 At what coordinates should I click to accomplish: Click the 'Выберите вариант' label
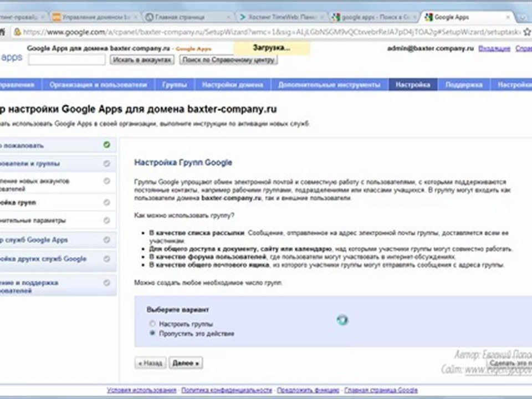click(178, 309)
